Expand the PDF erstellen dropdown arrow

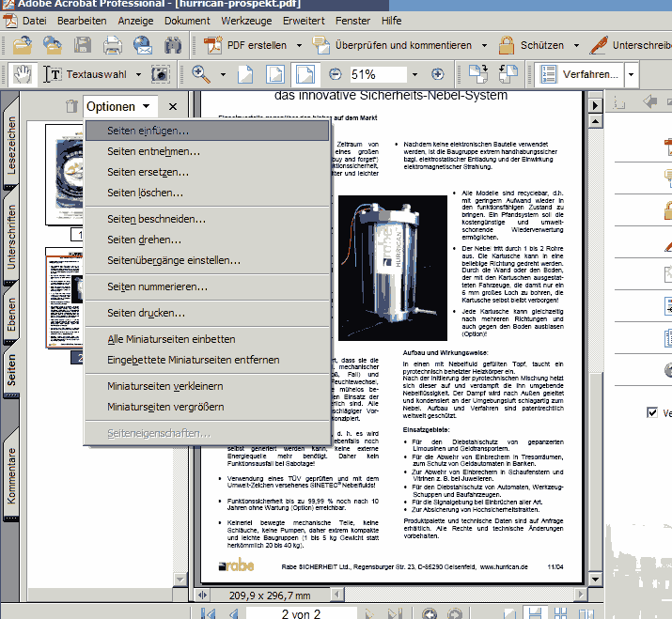tap(299, 45)
